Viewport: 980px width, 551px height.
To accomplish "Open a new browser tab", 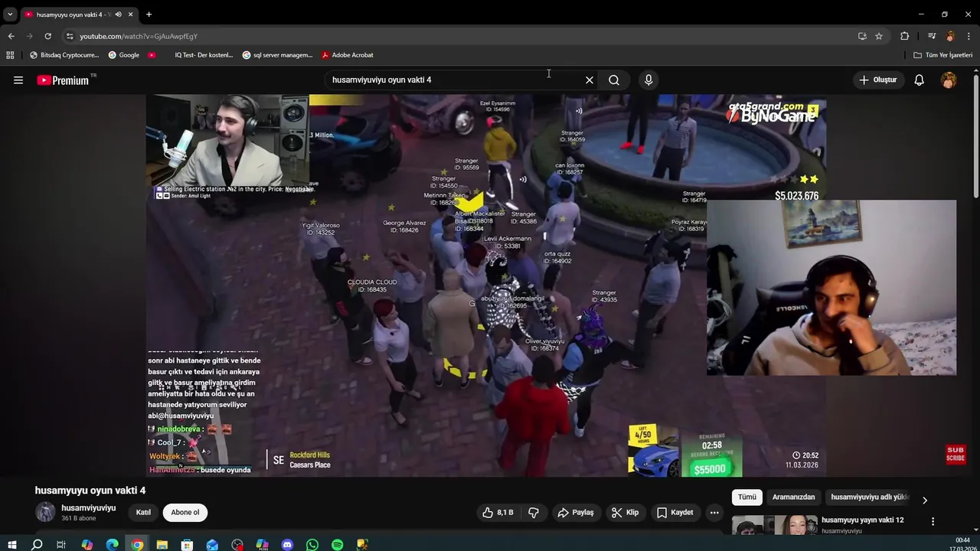I will point(149,14).
